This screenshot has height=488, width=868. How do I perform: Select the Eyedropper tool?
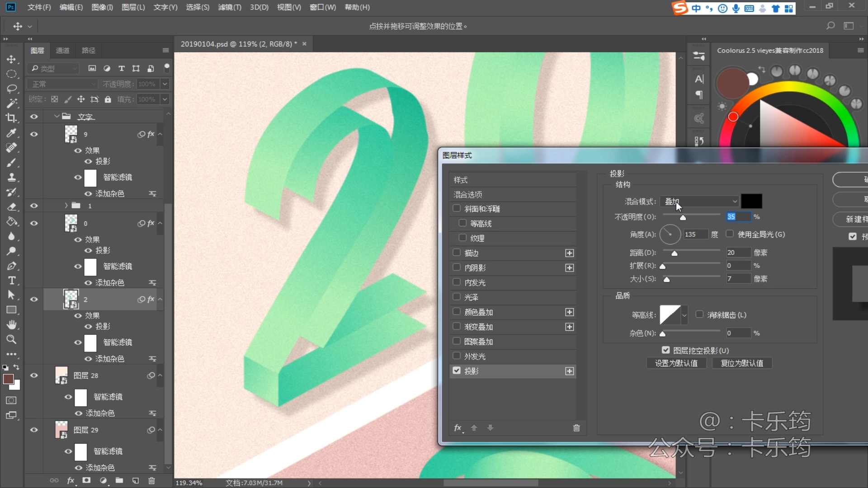coord(11,133)
